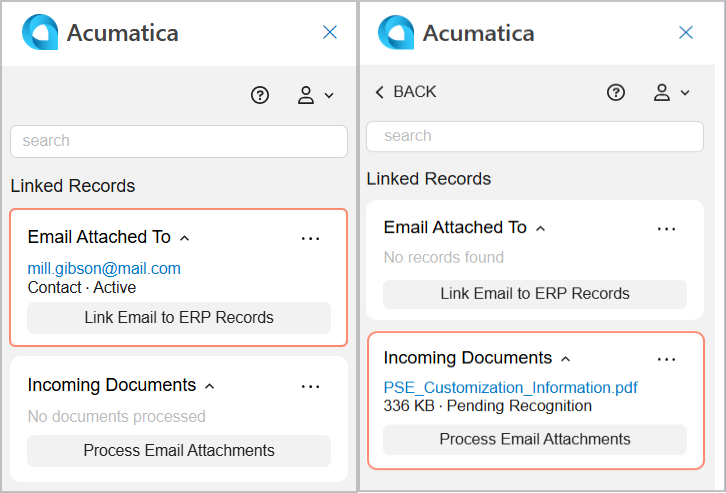Focus the search field in left panel

(x=179, y=141)
